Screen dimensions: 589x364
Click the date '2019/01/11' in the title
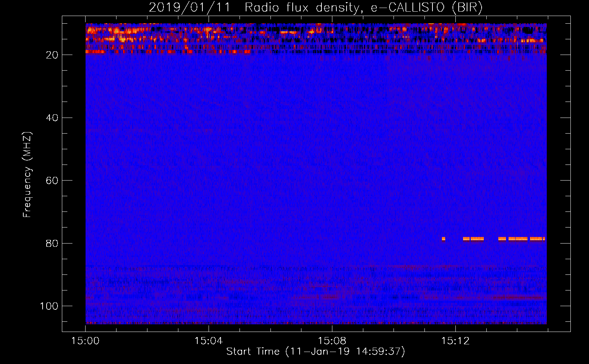point(190,7)
